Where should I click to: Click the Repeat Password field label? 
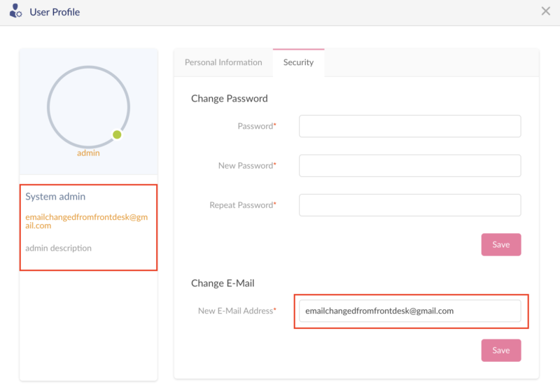[241, 205]
